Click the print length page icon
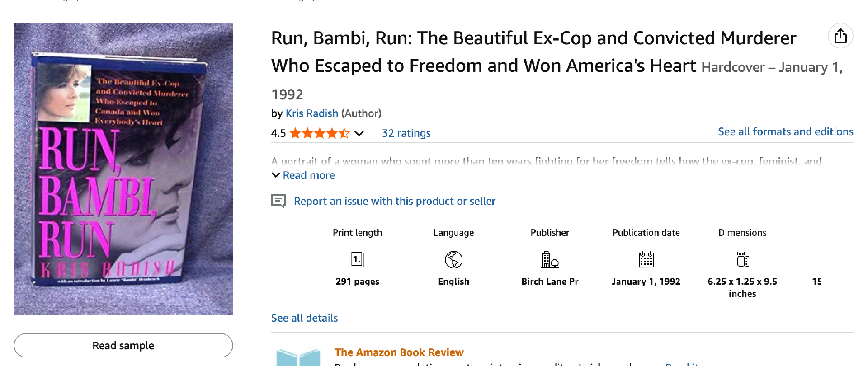Viewport: 868px width, 366px height. point(357,260)
